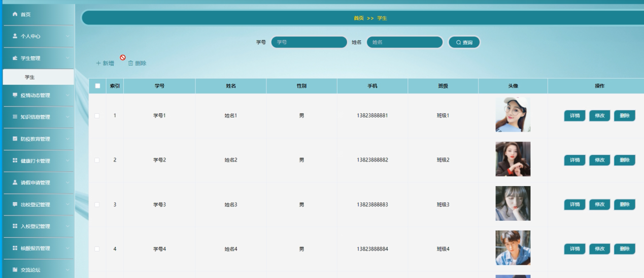644x278 pixels.
Task: Check the checkbox for row 学号3
Action: [97, 204]
